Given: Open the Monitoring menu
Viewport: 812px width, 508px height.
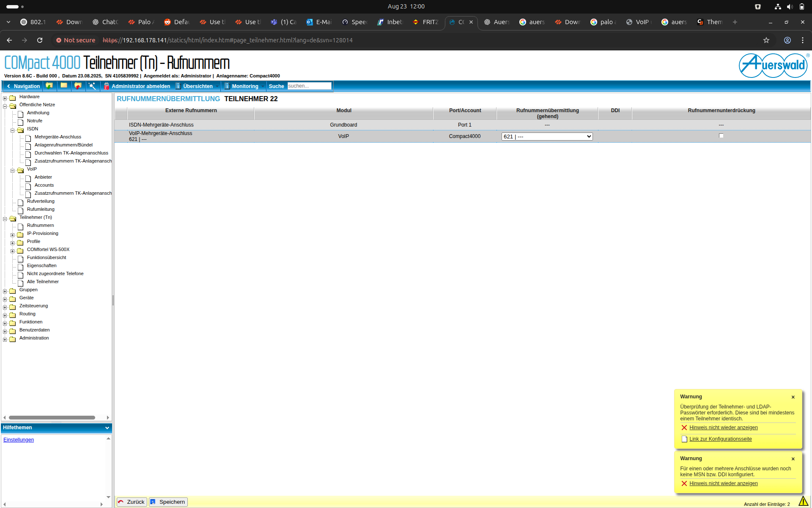Looking at the screenshot, I should tap(244, 86).
